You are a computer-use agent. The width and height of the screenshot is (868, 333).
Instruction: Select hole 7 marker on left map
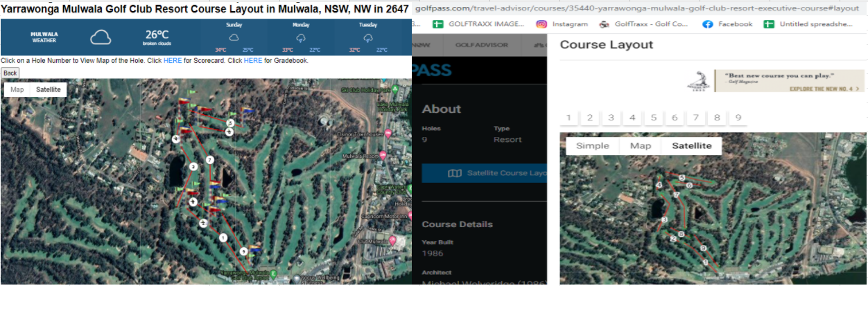[x=209, y=160]
